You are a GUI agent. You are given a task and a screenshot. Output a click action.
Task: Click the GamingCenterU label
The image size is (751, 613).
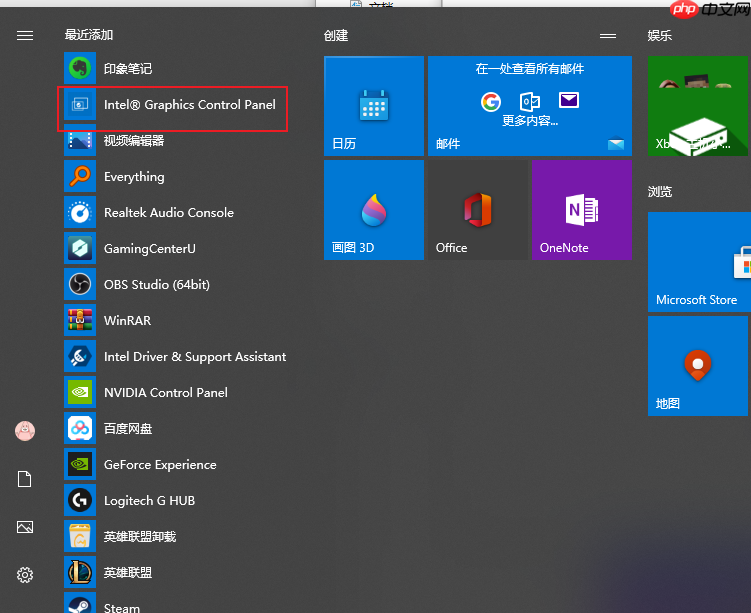click(x=150, y=249)
